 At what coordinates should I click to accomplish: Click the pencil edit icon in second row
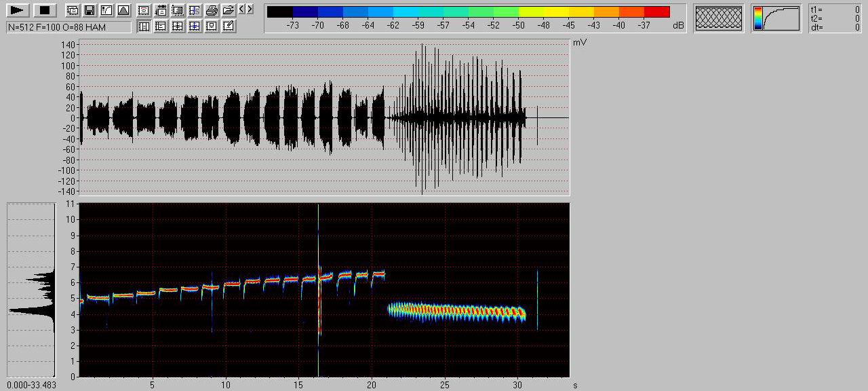pyautogui.click(x=229, y=26)
